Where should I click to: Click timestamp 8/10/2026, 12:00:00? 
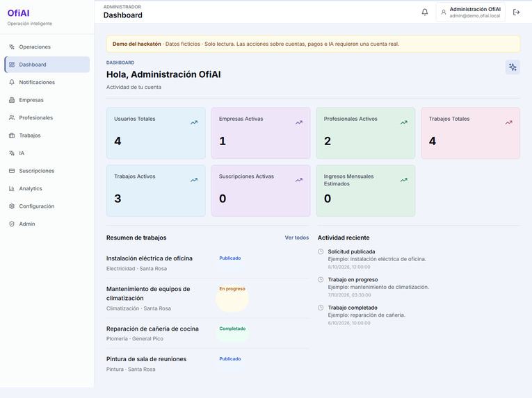pyautogui.click(x=349, y=267)
